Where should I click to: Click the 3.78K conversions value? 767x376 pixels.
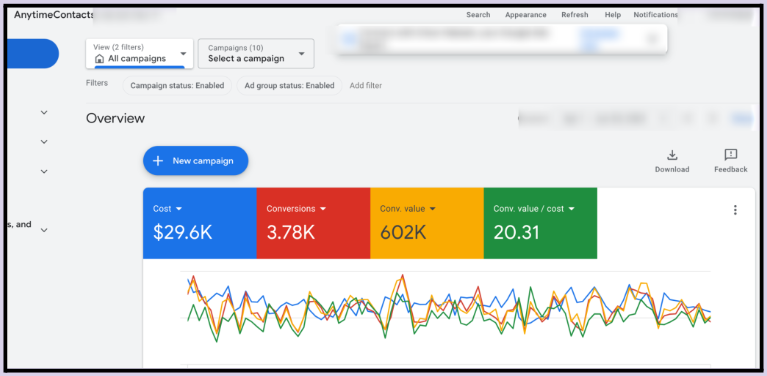[291, 233]
